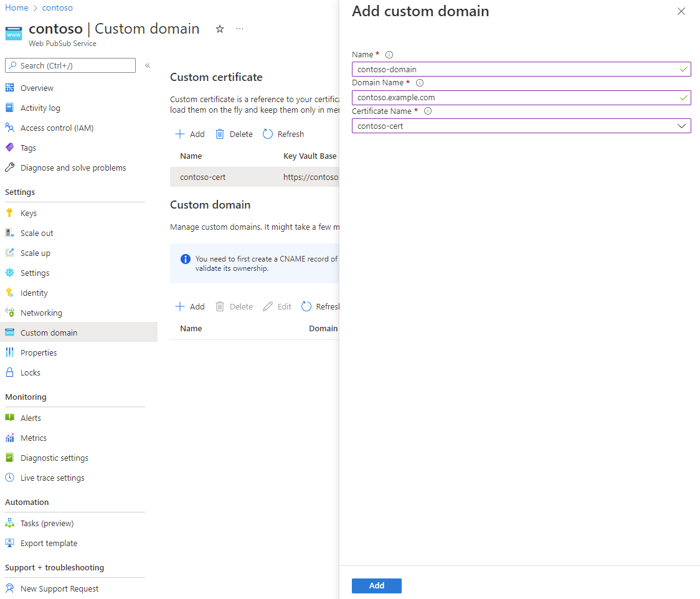Click the Domain Name info icon
The image size is (700, 599).
[420, 83]
